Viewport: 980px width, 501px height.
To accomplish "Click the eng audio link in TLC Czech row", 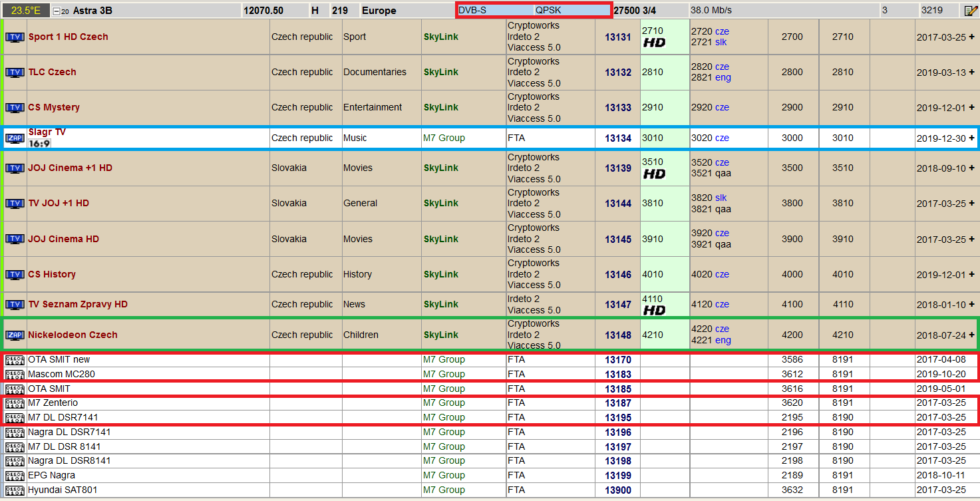I will (x=723, y=78).
